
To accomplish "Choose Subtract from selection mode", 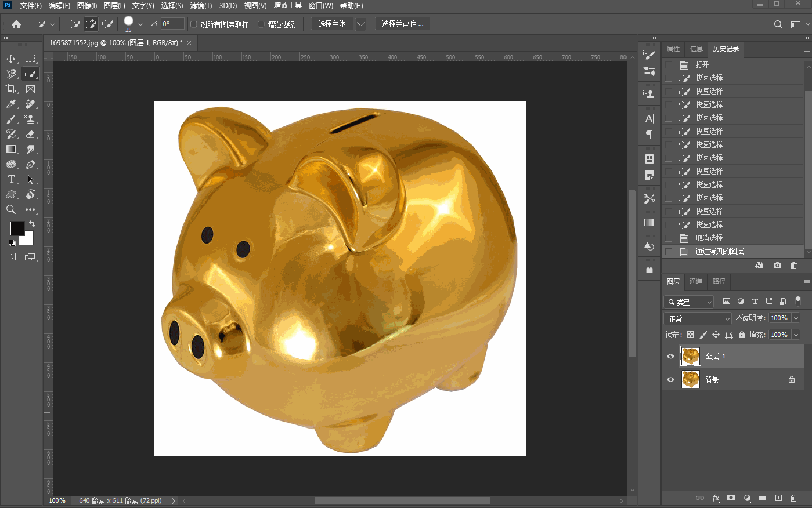I will pos(107,24).
